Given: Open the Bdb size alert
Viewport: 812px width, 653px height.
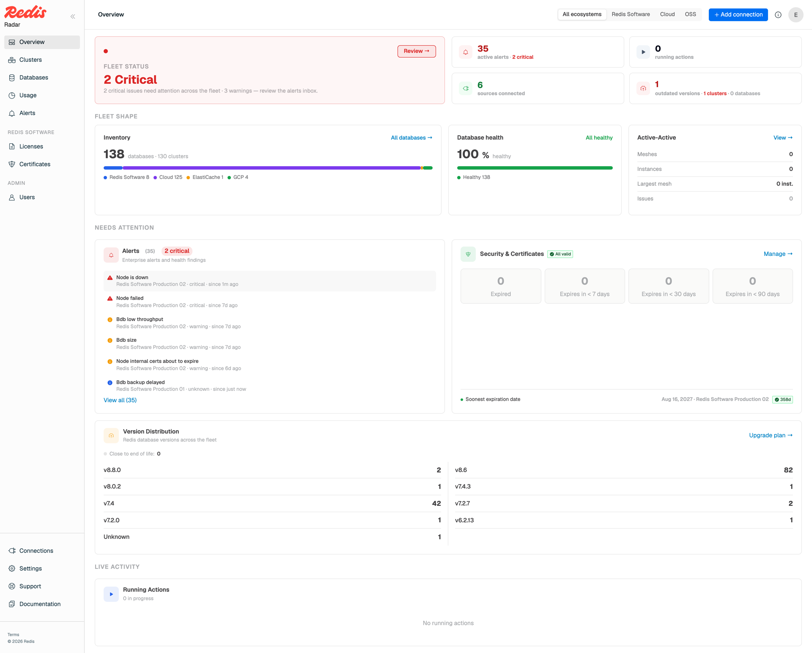Looking at the screenshot, I should tap(270, 343).
